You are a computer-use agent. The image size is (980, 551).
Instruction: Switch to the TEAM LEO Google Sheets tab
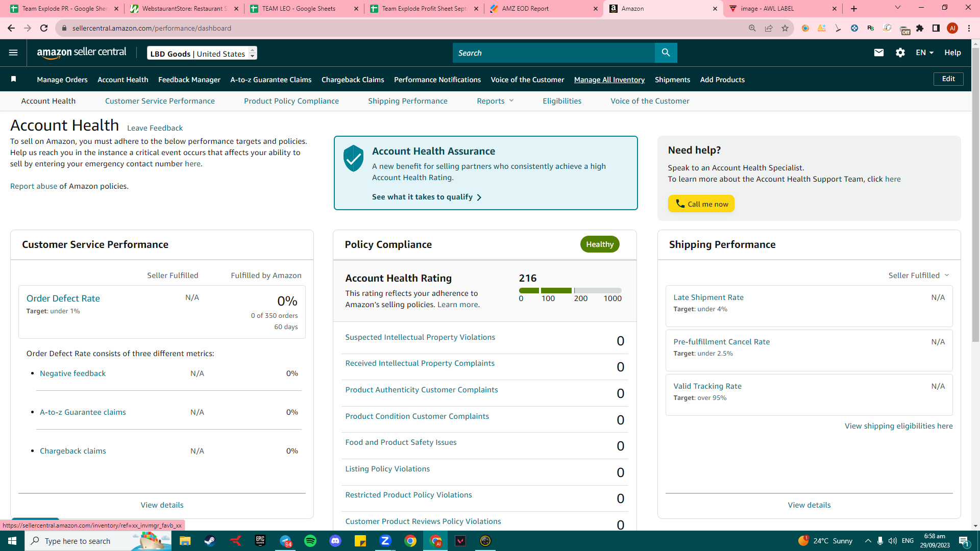[x=304, y=9]
